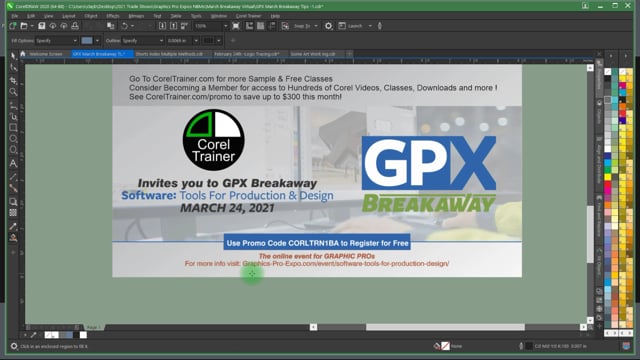Toggle Show guidelines button
The image size is (640, 360).
pyautogui.click(x=272, y=26)
